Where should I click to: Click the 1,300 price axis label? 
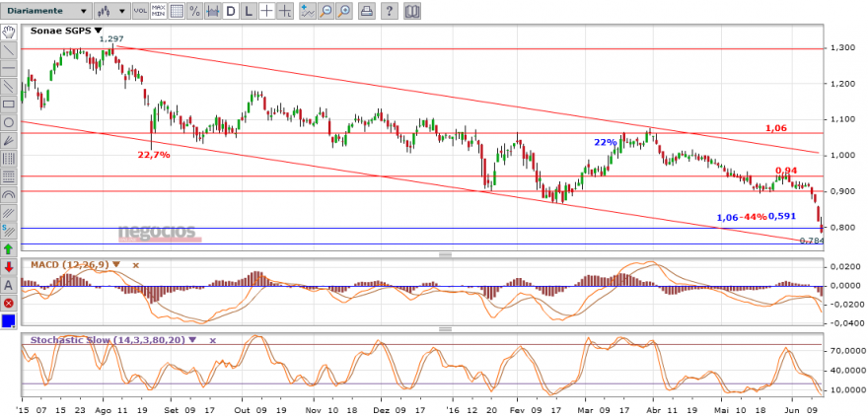click(x=842, y=48)
